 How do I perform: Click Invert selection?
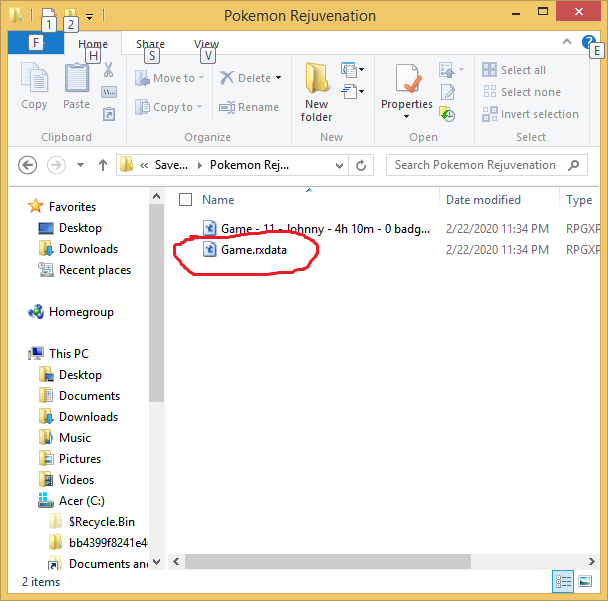point(530,114)
